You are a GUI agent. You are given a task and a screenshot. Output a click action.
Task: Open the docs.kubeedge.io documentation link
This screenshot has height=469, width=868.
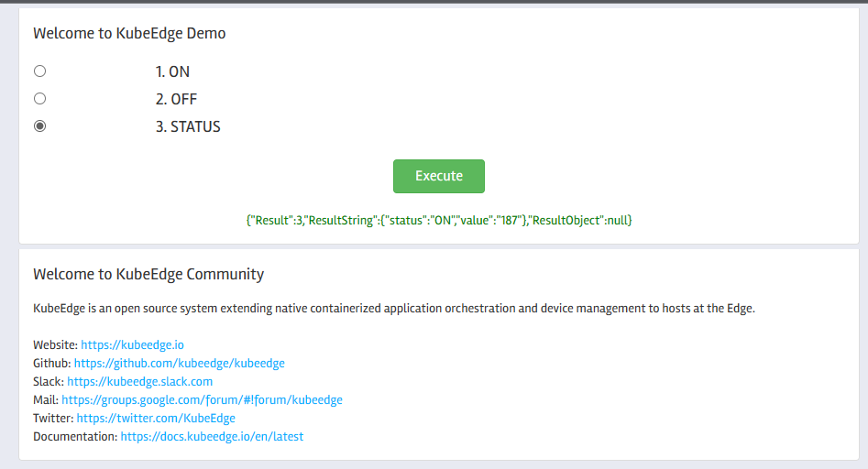coord(212,436)
